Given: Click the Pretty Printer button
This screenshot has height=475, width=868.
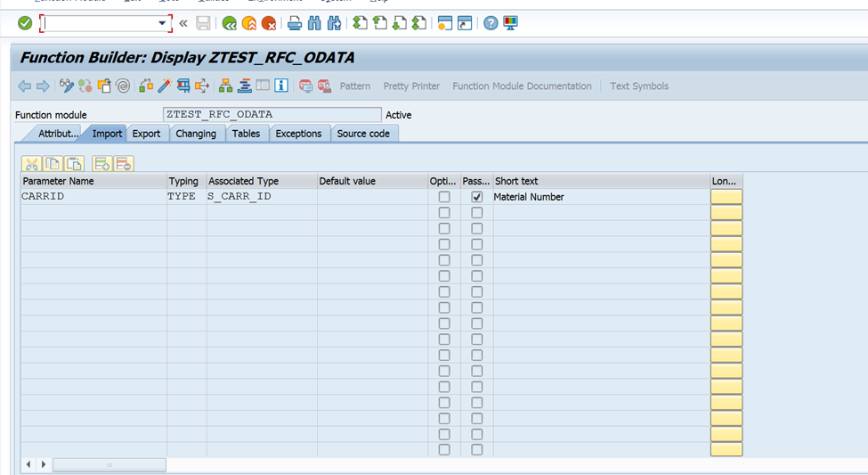Looking at the screenshot, I should pyautogui.click(x=411, y=86).
